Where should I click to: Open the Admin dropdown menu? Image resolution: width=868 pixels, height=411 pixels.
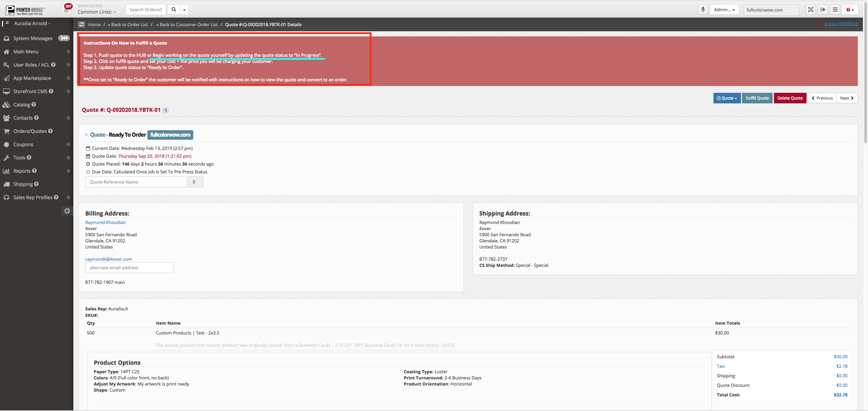point(724,10)
